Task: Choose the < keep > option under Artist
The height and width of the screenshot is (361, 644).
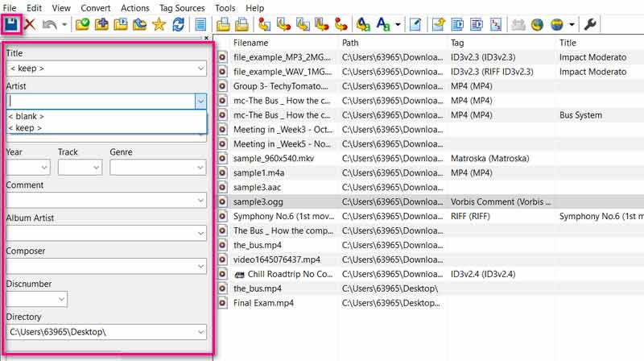Action: point(25,128)
